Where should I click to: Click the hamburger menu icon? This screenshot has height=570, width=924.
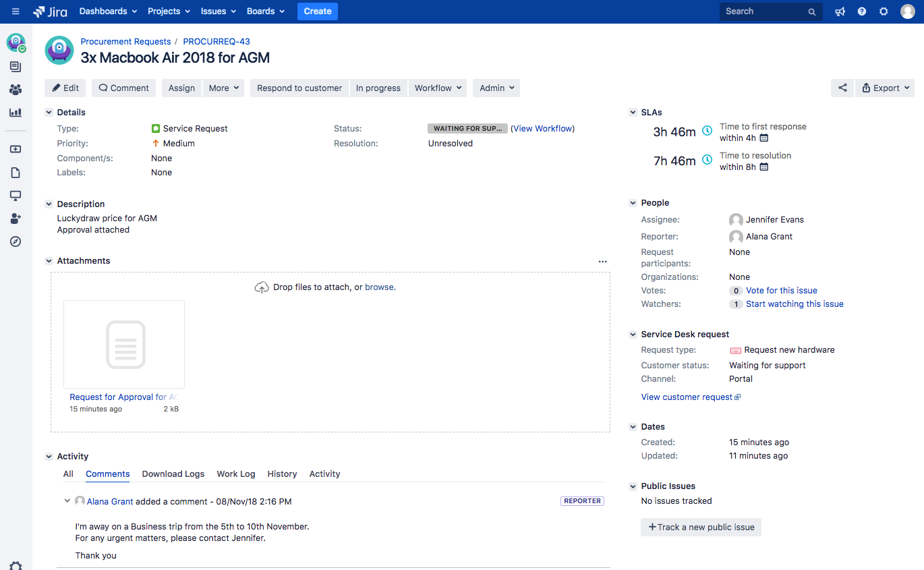click(16, 11)
